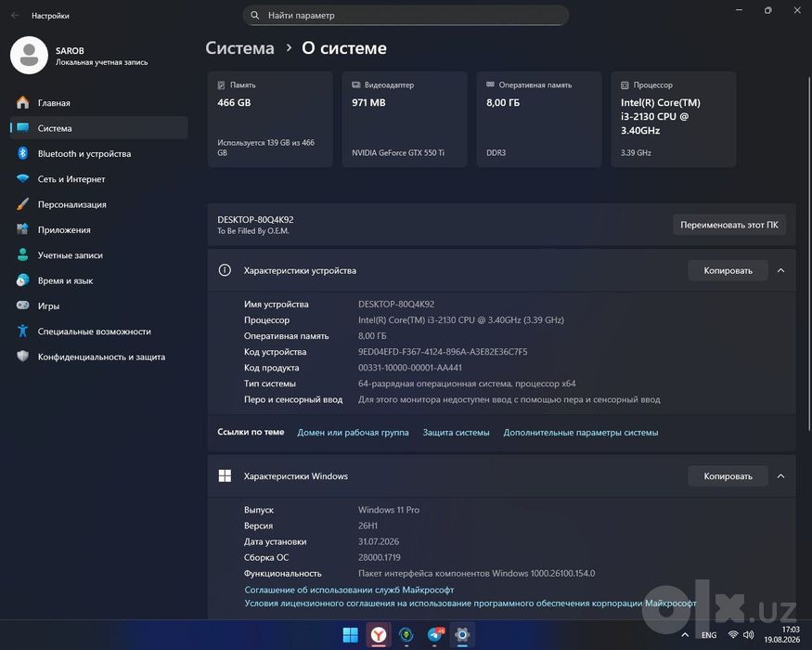The width and height of the screenshot is (812, 650).
Task: Open Конфиденциальность и защита settings
Action: [98, 357]
